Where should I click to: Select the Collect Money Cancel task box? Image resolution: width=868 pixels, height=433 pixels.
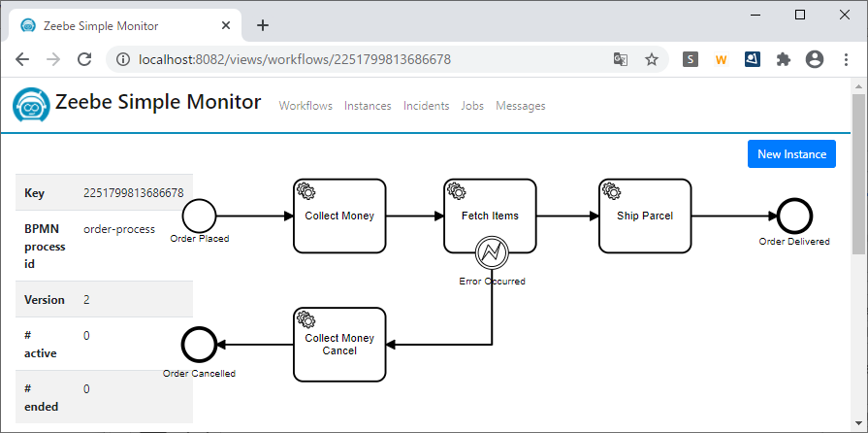coord(339,345)
